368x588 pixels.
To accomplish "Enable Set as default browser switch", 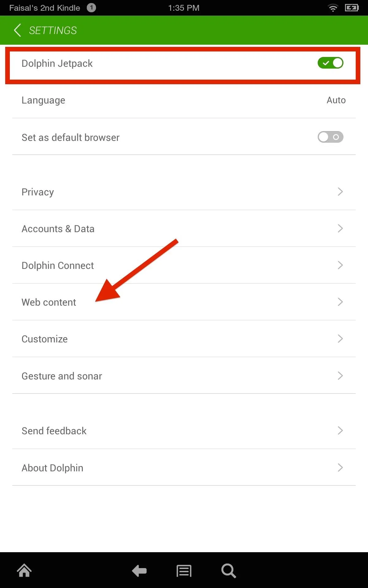I will [x=330, y=137].
